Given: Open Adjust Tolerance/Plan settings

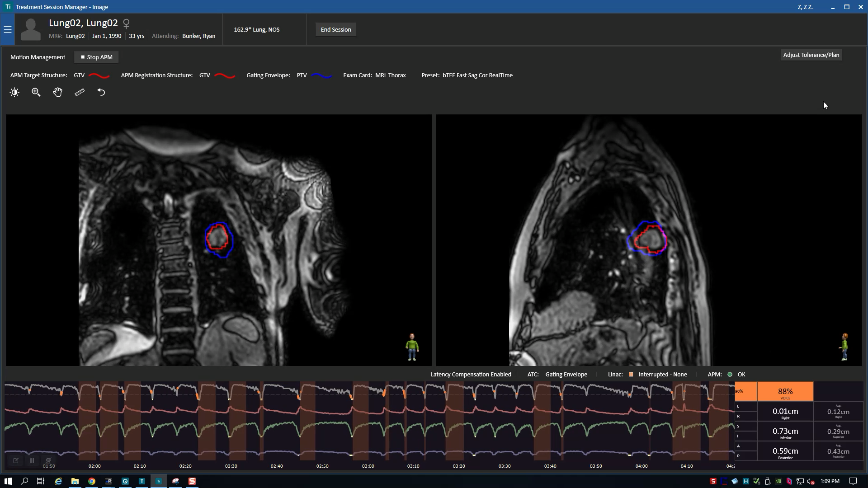Looking at the screenshot, I should [811, 55].
